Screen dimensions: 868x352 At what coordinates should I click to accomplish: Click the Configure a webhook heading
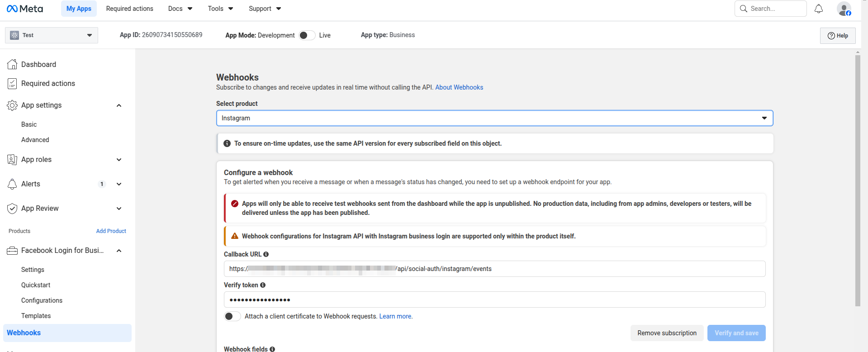258,172
